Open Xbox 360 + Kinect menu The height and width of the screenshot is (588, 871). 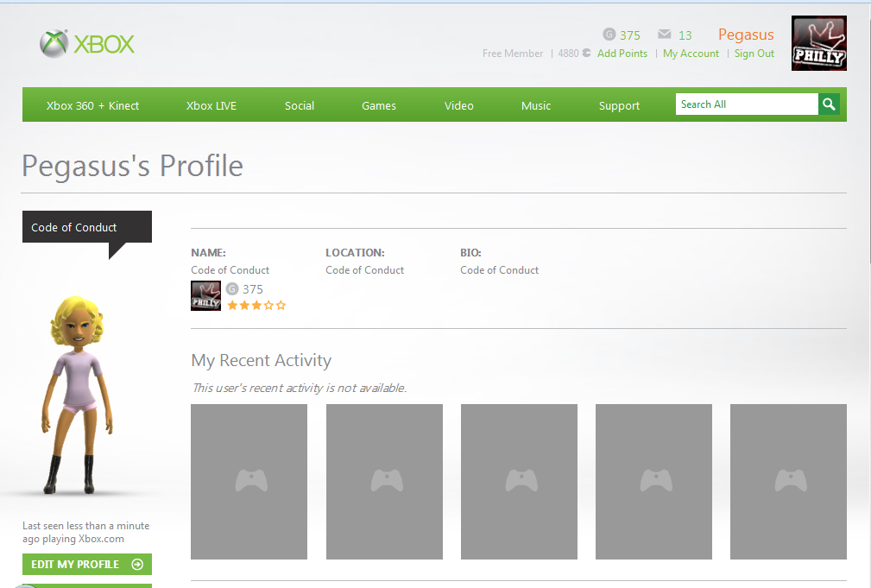[92, 105]
